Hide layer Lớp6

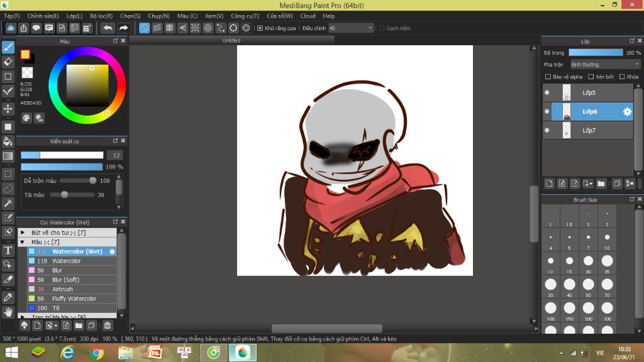[x=547, y=111]
